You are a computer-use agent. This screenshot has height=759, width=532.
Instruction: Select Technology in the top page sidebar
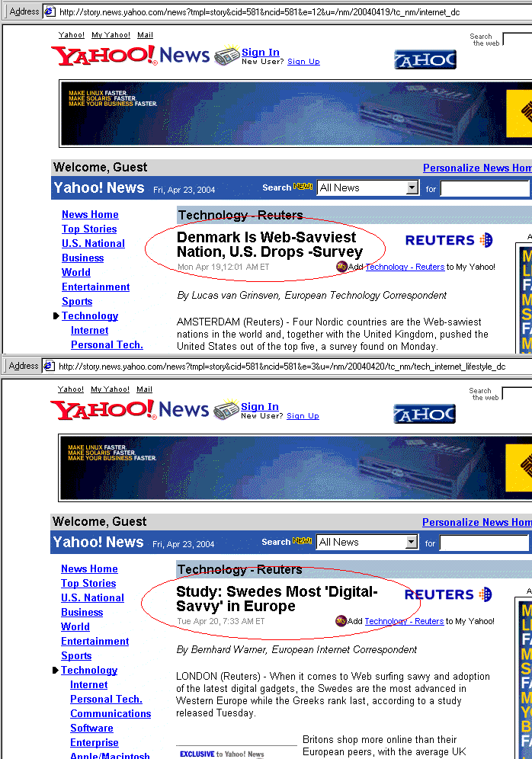pyautogui.click(x=89, y=316)
